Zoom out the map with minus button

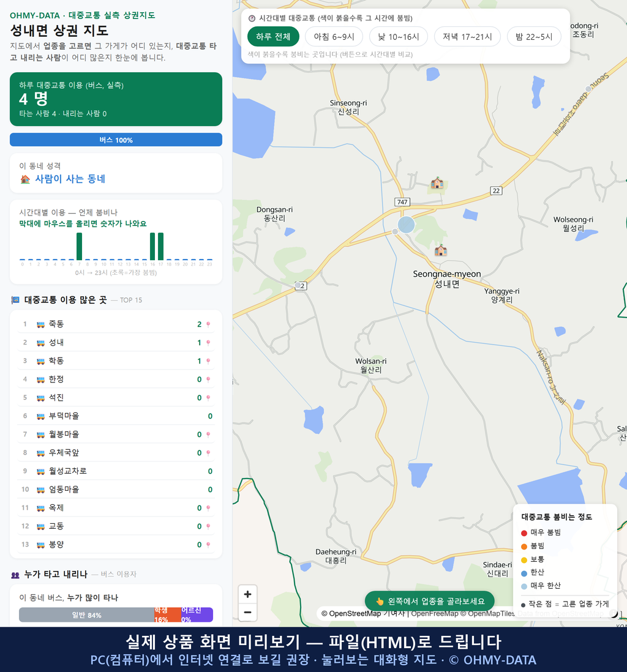tap(247, 612)
